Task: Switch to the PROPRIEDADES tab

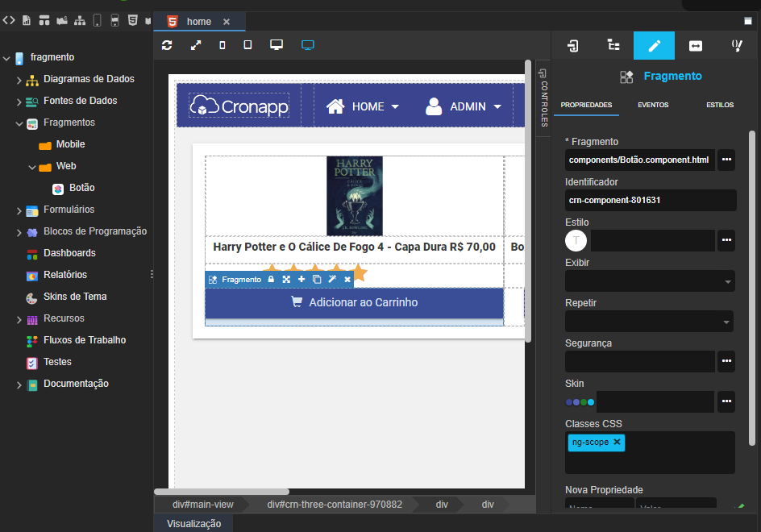Action: click(x=586, y=105)
